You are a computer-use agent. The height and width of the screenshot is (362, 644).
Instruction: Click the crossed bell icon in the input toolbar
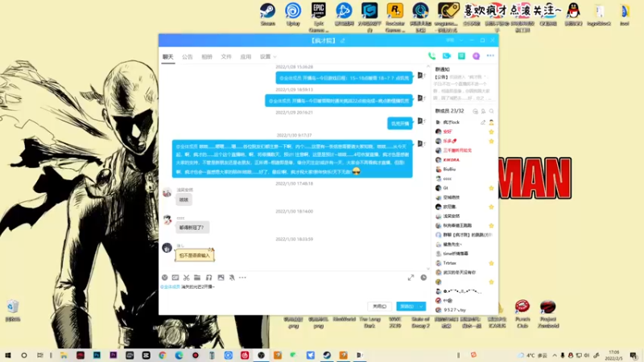point(232,278)
